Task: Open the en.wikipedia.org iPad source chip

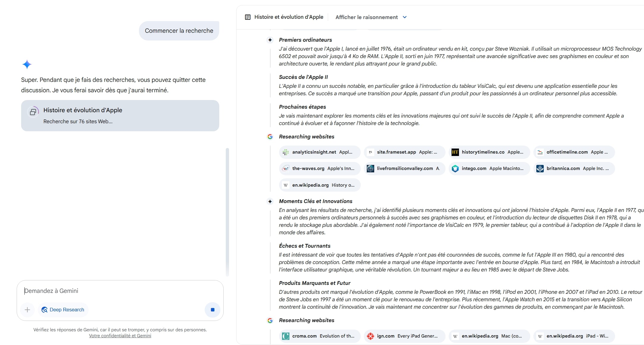Action: coord(574,336)
